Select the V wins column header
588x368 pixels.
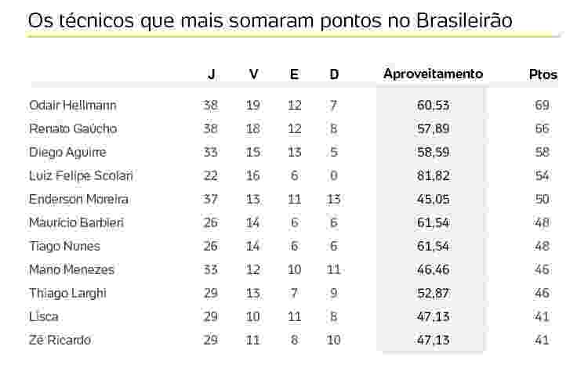coord(253,74)
